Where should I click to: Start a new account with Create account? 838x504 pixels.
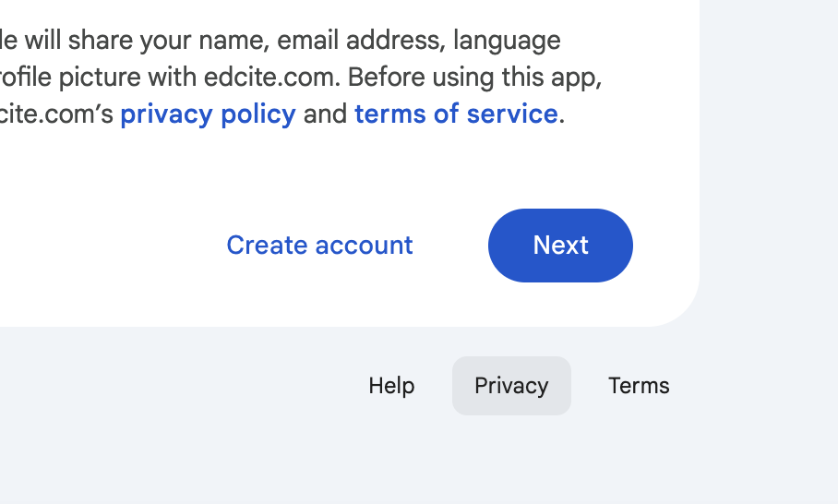(319, 246)
